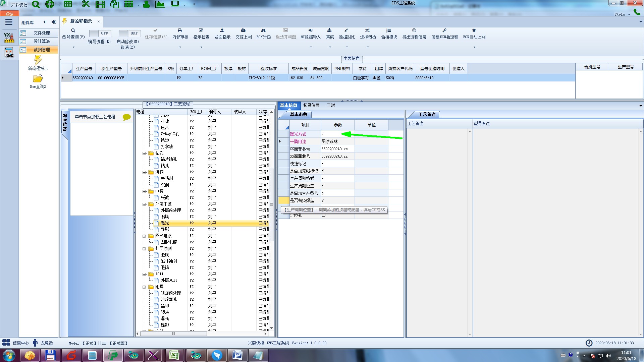Click the 内部审核 printer icon

click(180, 31)
